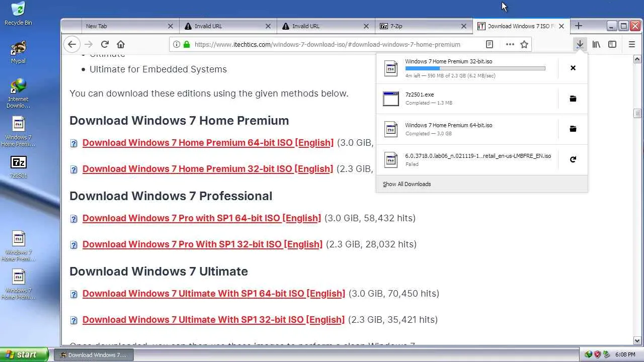644x362 pixels.
Task: Select the Download Windows 7 ISO tab
Action: click(522, 26)
